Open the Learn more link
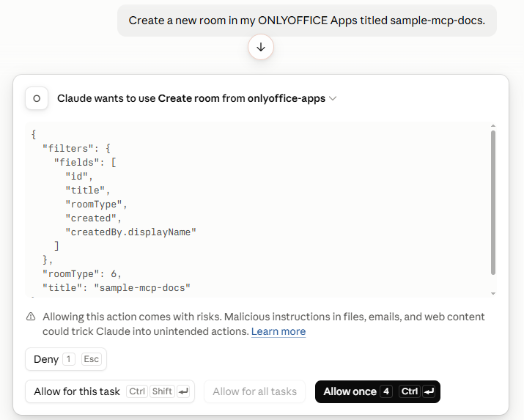The width and height of the screenshot is (524, 420). click(278, 331)
